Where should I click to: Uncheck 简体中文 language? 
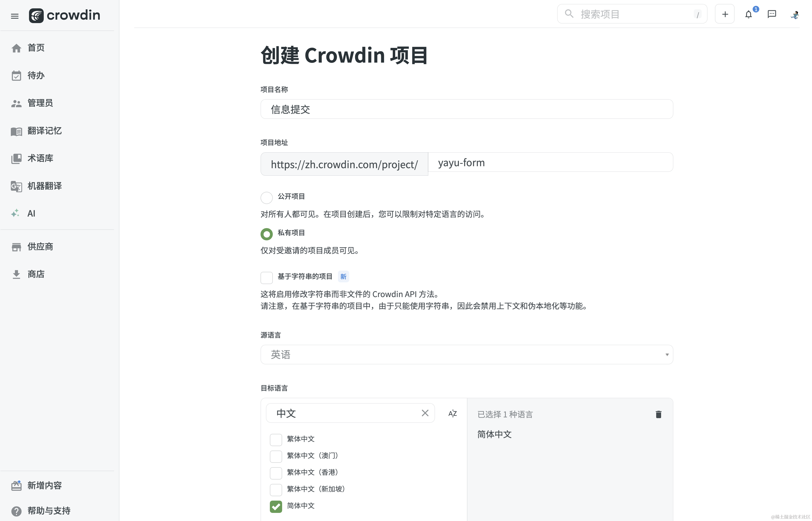click(276, 507)
